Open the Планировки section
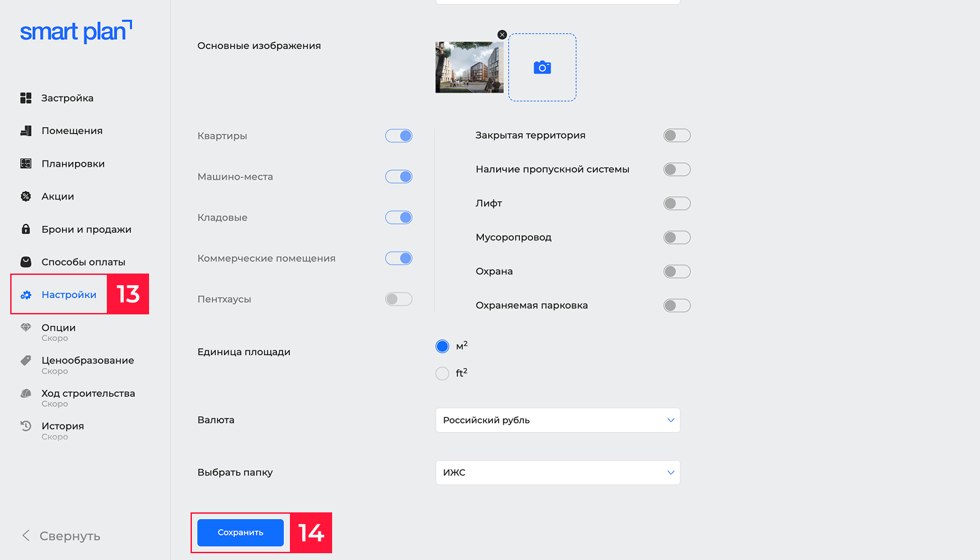Viewport: 980px width, 560px height. 73,163
